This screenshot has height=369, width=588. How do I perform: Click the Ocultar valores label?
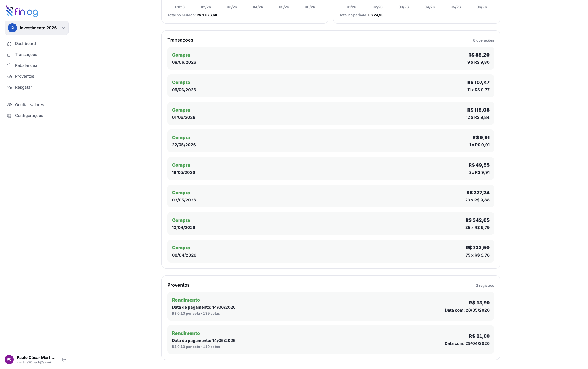30,105
